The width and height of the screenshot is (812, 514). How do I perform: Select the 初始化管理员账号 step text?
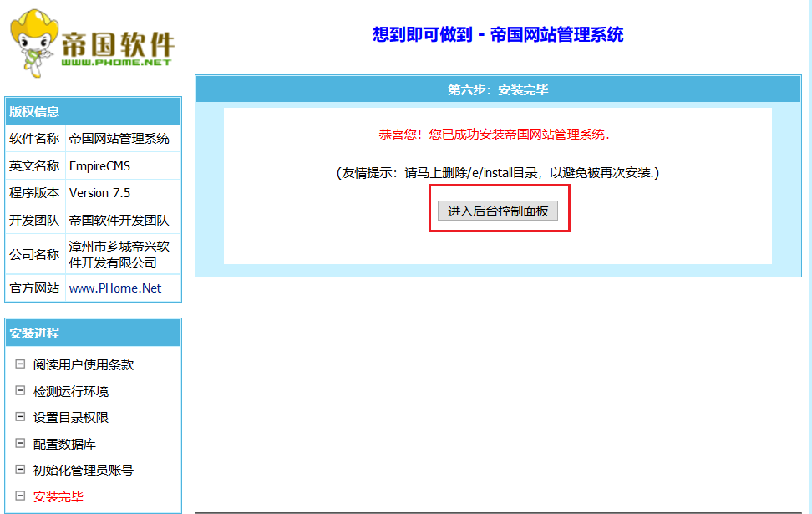pos(84,471)
